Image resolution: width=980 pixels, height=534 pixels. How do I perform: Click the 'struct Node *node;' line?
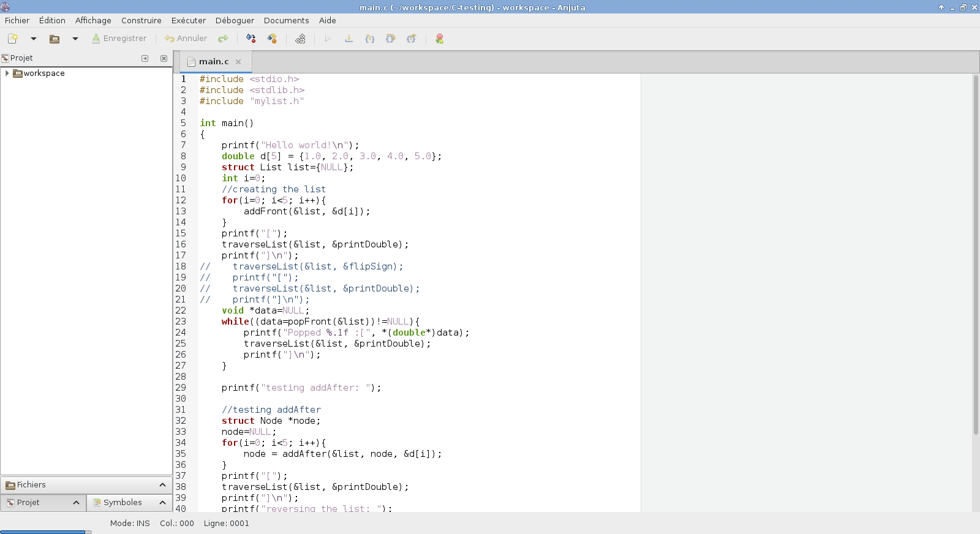click(x=271, y=421)
